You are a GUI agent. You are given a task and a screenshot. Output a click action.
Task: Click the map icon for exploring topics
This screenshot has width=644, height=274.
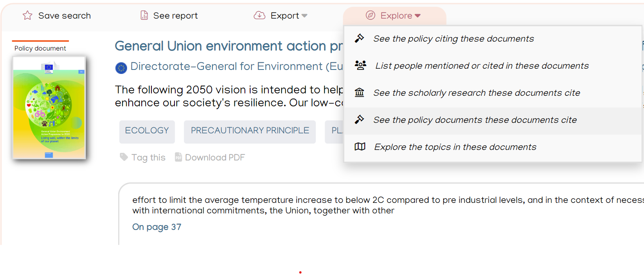[x=359, y=147]
